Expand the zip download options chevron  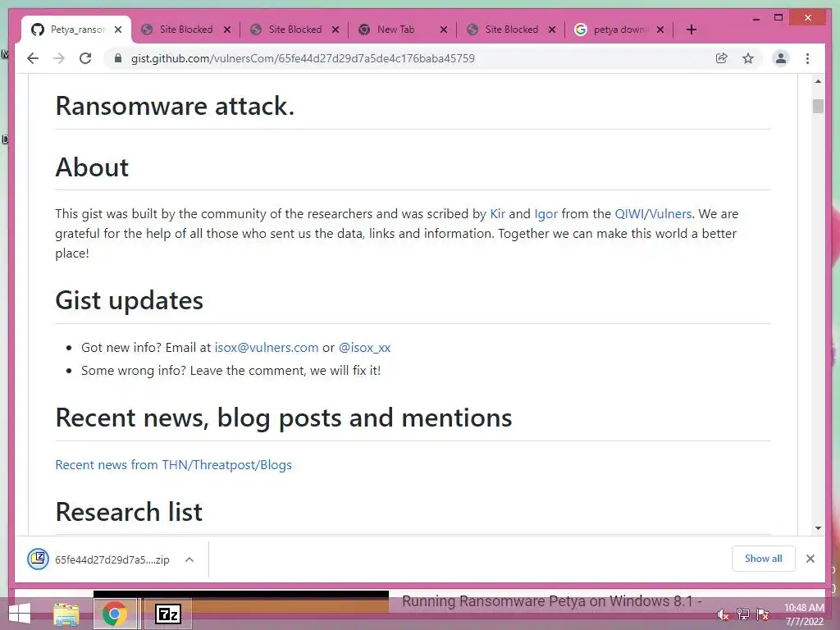click(189, 559)
